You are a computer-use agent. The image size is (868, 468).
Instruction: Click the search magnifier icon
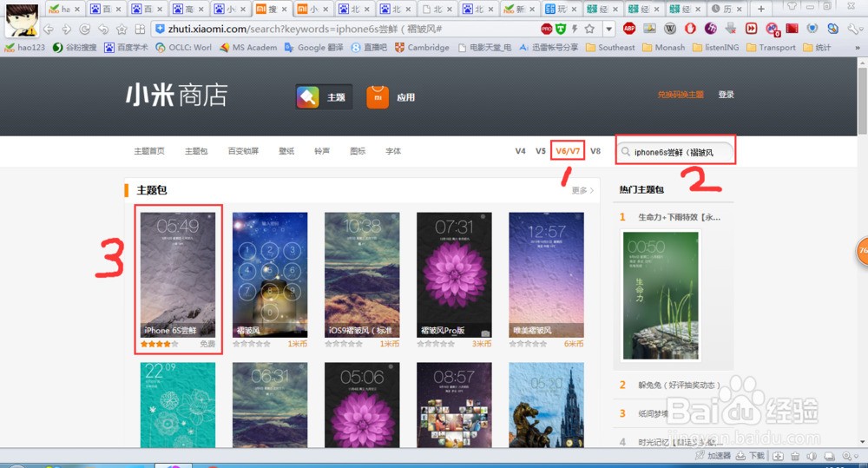tap(626, 152)
